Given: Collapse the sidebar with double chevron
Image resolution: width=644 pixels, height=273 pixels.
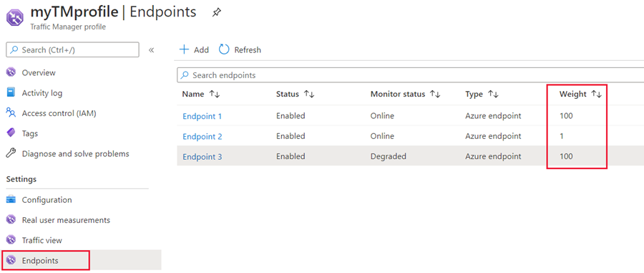Looking at the screenshot, I should (x=151, y=50).
